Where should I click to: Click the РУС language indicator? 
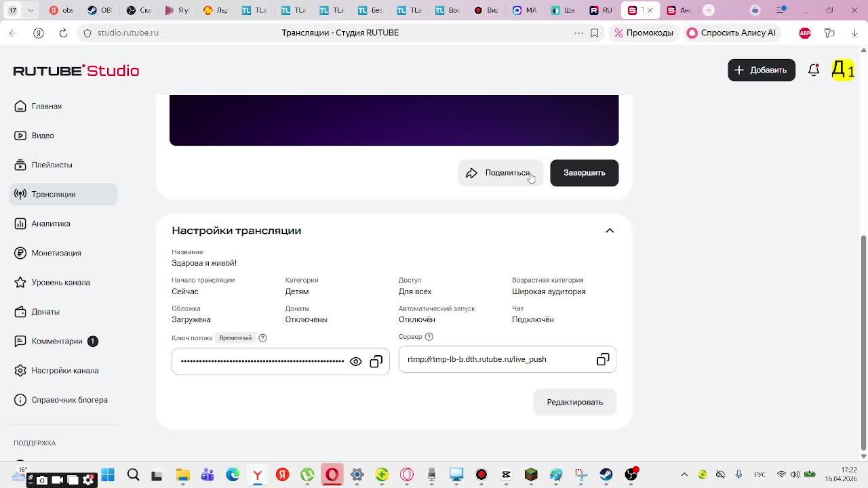click(x=760, y=474)
